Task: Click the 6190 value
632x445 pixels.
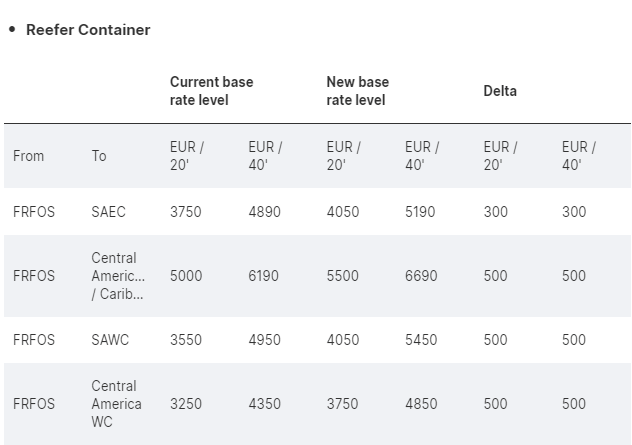Action: (264, 276)
